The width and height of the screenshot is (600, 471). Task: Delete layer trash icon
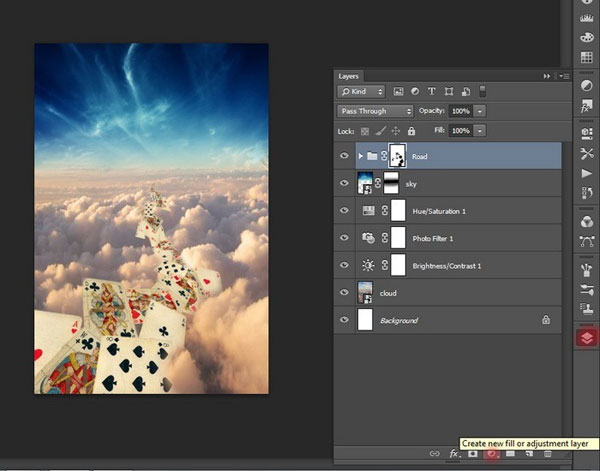click(x=548, y=454)
